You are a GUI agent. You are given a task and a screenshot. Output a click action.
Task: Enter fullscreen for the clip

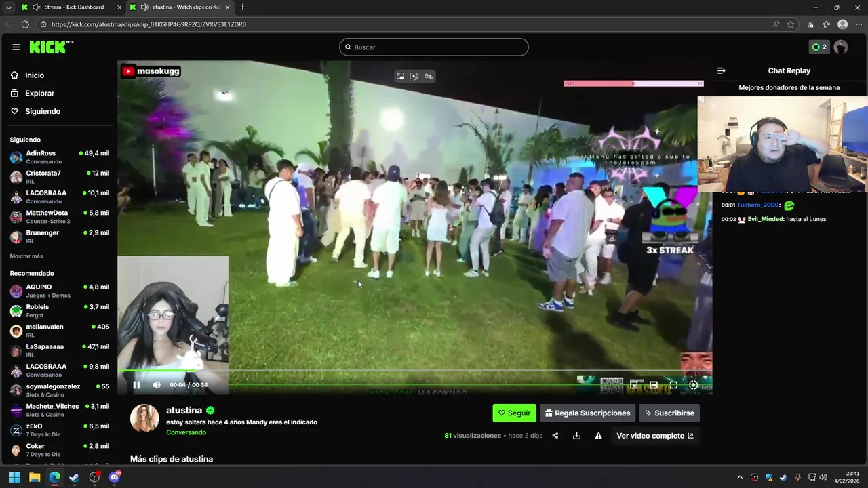[673, 385]
